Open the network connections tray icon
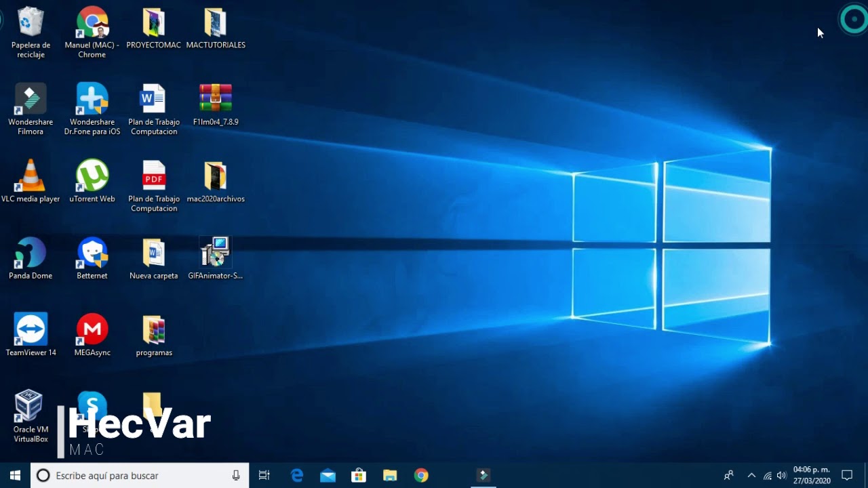Viewport: 868px width, 488px height. point(767,476)
